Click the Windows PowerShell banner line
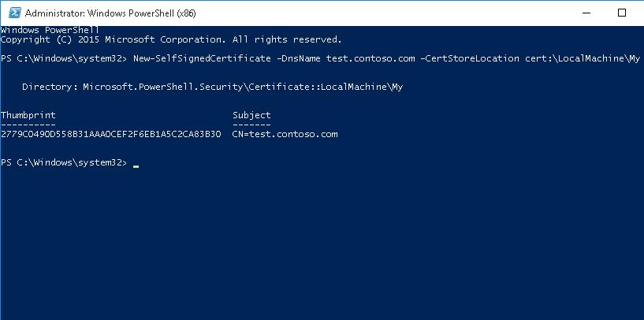644x320 pixels. tap(50, 30)
